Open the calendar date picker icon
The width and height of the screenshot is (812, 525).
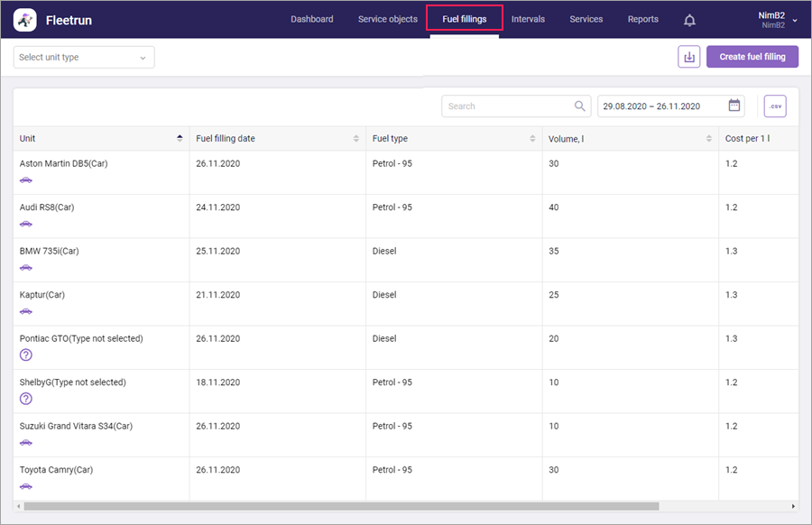pyautogui.click(x=734, y=106)
